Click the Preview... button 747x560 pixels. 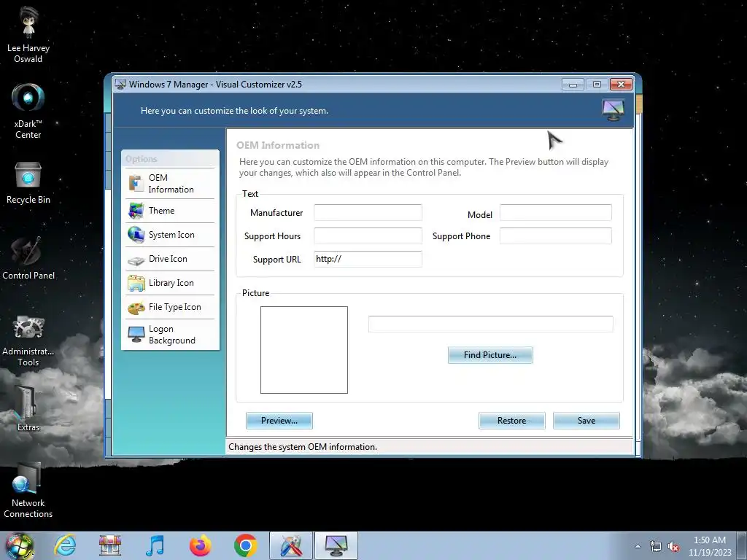coord(279,421)
